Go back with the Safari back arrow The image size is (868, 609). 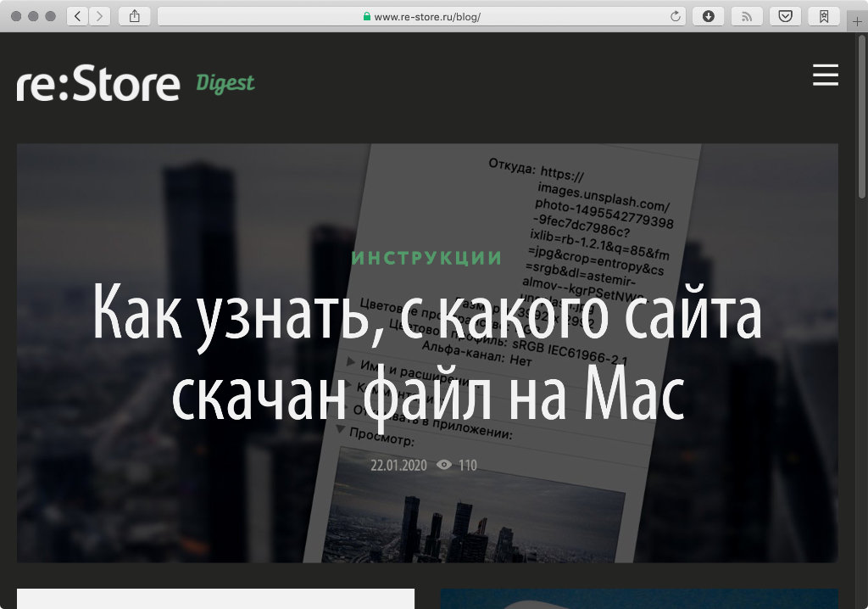(77, 16)
